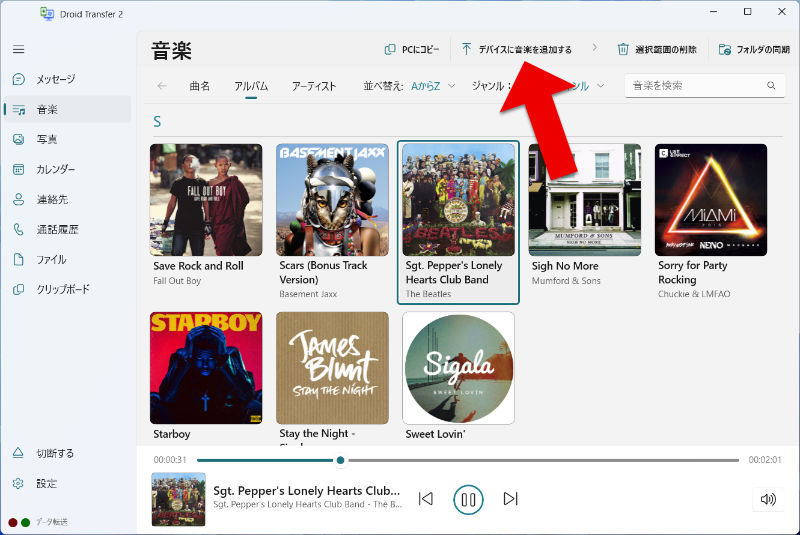800x535 pixels.
Task: Open 設定 settings
Action: (67, 483)
